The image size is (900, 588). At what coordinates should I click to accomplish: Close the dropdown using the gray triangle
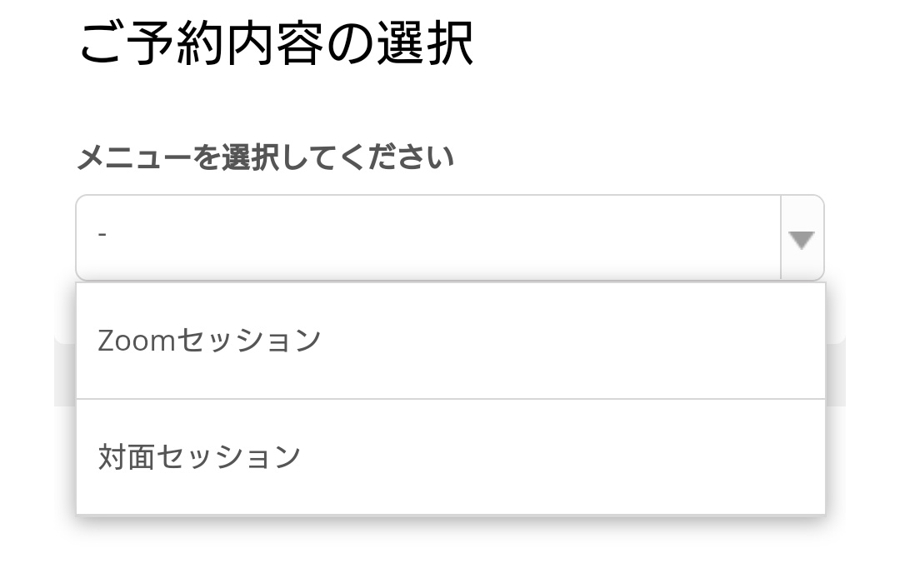point(802,240)
